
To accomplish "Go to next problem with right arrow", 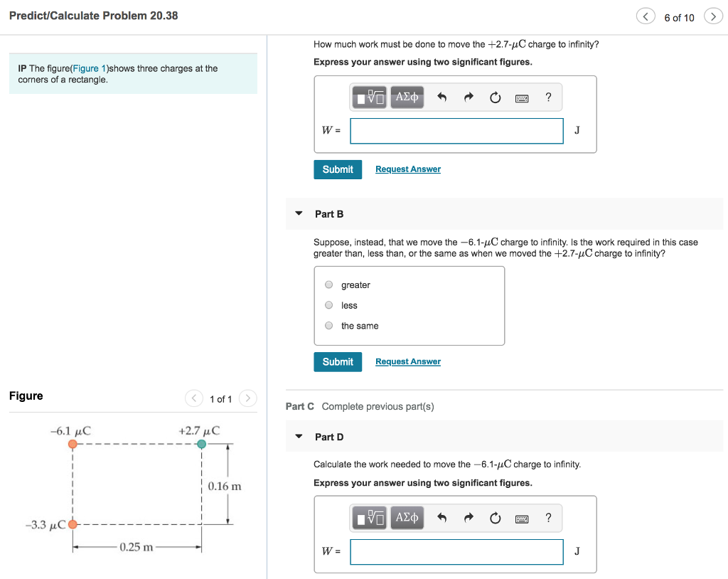I will pos(713,15).
